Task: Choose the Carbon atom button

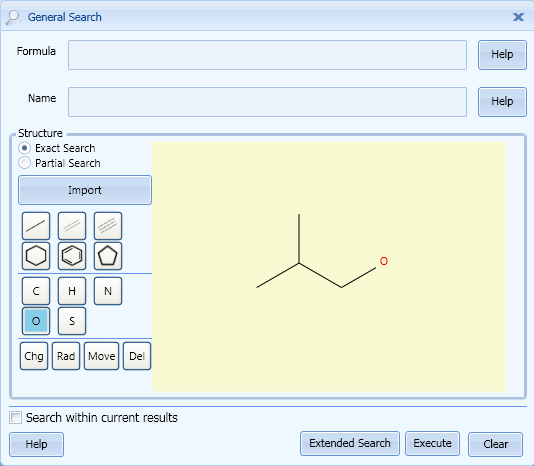Action: click(x=36, y=291)
